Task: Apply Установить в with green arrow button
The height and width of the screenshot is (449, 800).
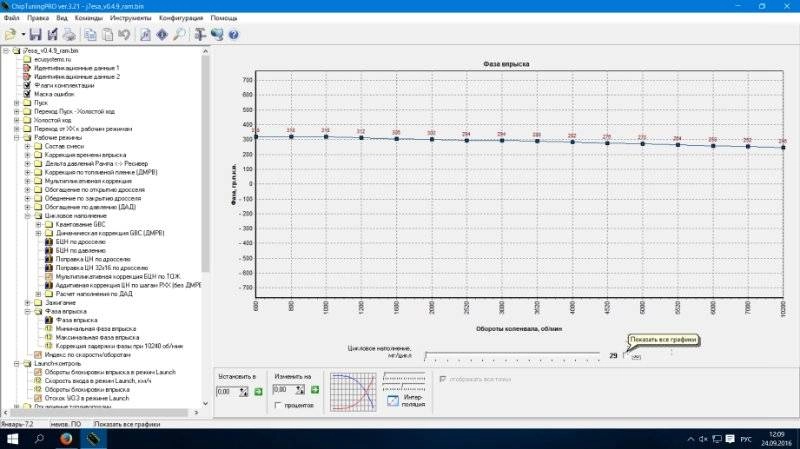Action: (258, 391)
